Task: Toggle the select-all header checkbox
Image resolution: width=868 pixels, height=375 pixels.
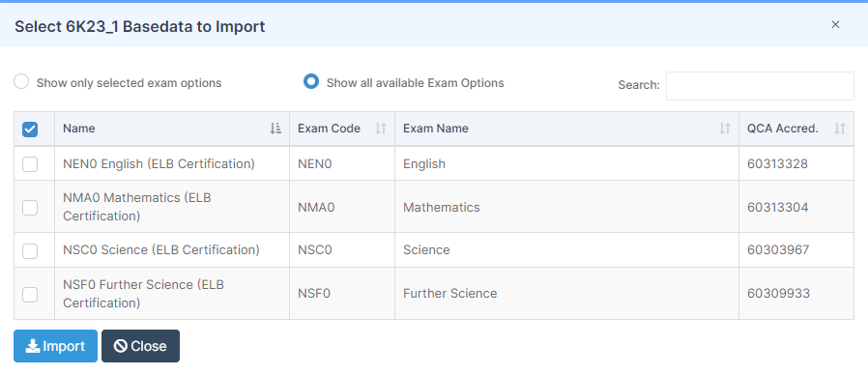Action: tap(30, 130)
